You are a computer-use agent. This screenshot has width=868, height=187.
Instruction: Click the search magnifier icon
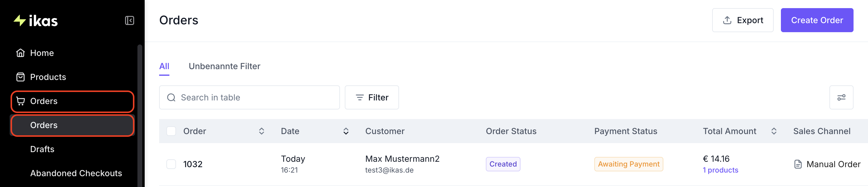[x=171, y=97]
